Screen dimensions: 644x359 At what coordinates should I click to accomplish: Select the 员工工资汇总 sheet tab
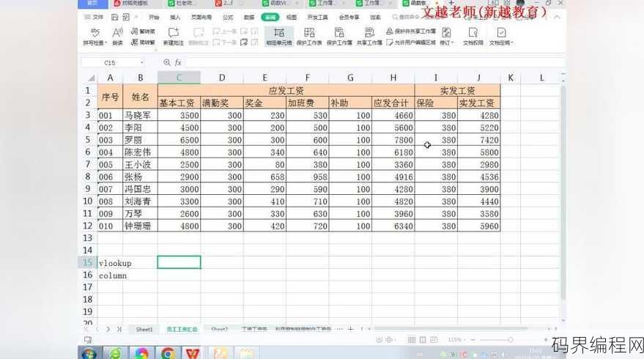click(182, 329)
